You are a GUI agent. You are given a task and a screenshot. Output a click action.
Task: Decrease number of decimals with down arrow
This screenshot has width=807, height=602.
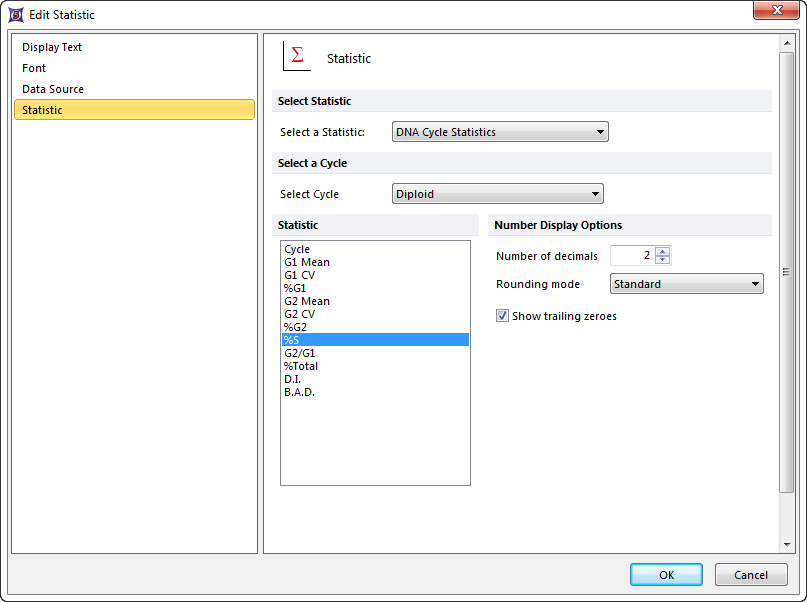coord(663,260)
